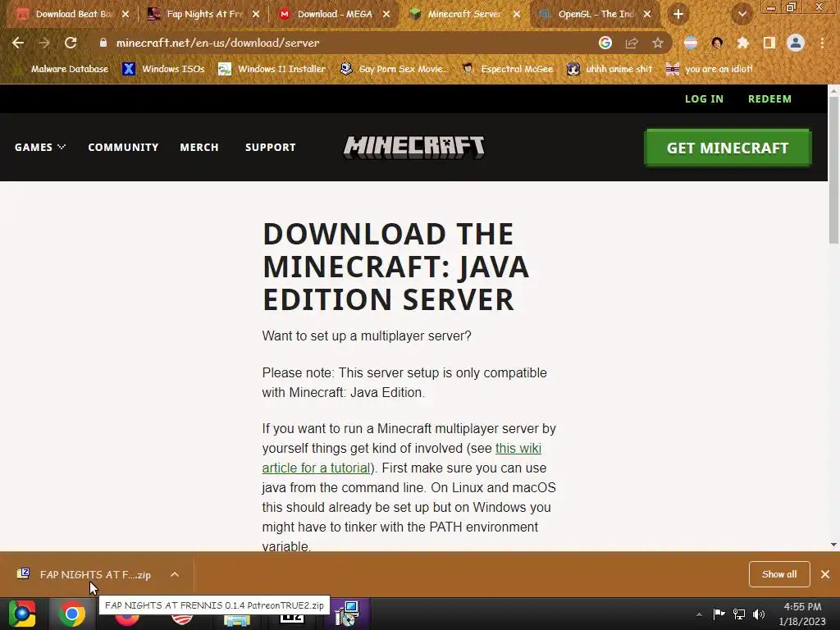Screen dimensions: 840x630
Task: Open the Chrome profile avatar
Action: tap(796, 43)
